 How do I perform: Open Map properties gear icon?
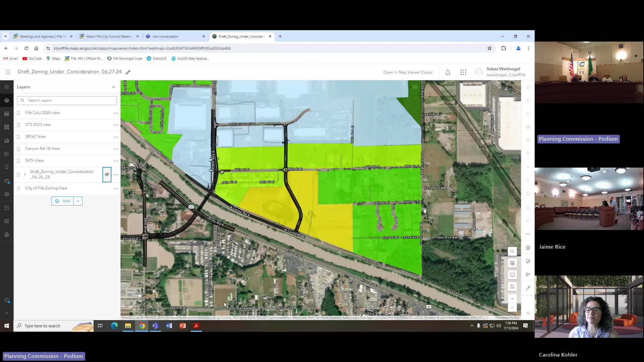(x=7, y=194)
